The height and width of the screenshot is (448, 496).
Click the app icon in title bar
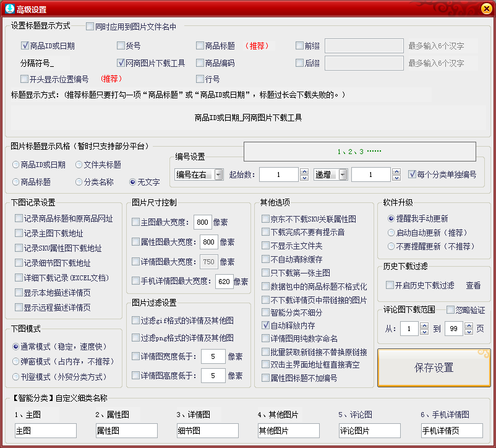click(x=9, y=9)
